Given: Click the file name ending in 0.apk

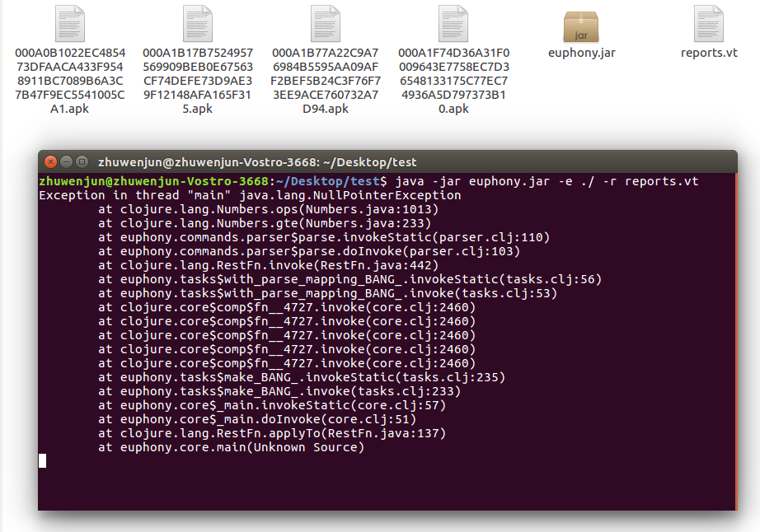Looking at the screenshot, I should pos(453,81).
